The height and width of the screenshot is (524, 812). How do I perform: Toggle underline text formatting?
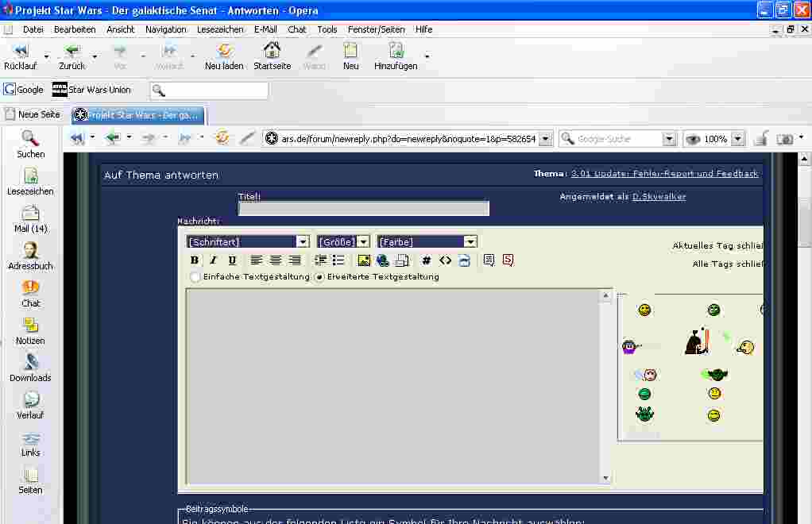(232, 260)
